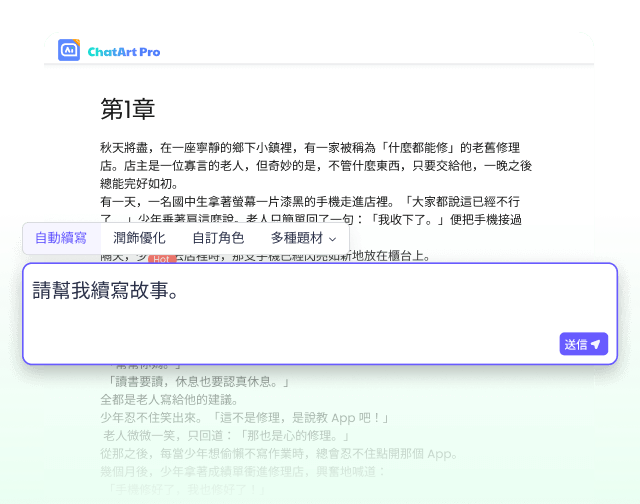This screenshot has width=640, height=504.
Task: Click the ChatArt Pro brand name text
Action: (x=123, y=51)
